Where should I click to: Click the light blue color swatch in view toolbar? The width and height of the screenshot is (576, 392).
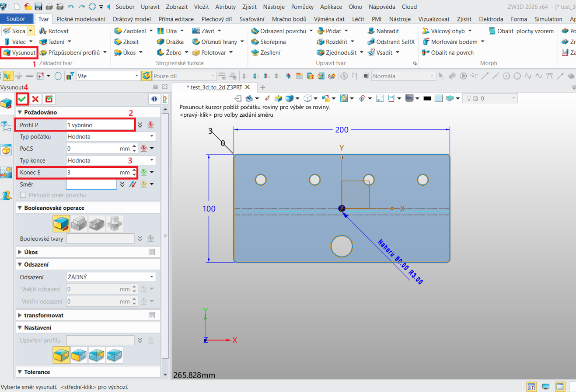(x=439, y=98)
